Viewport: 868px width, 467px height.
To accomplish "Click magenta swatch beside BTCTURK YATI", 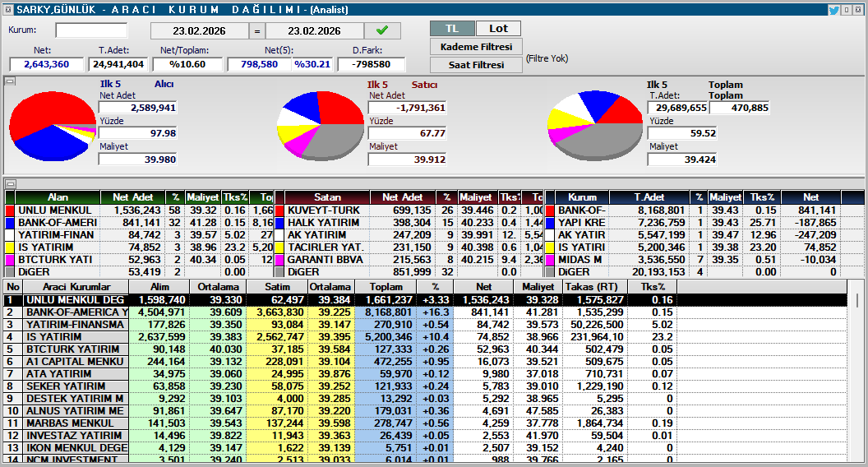I will pyautogui.click(x=9, y=260).
